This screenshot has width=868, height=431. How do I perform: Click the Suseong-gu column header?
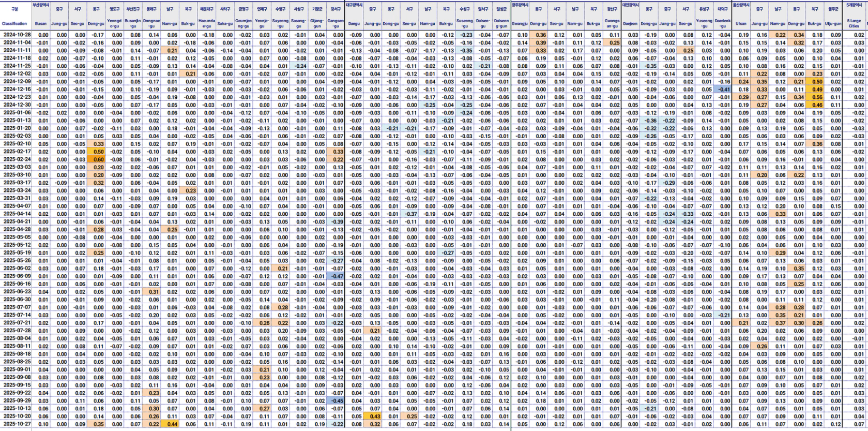pos(465,23)
